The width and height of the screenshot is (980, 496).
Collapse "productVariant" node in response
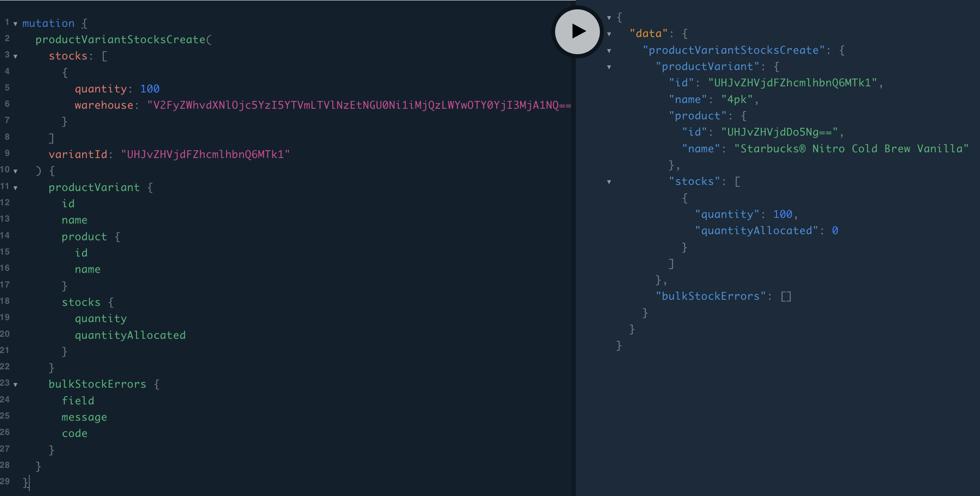click(609, 67)
